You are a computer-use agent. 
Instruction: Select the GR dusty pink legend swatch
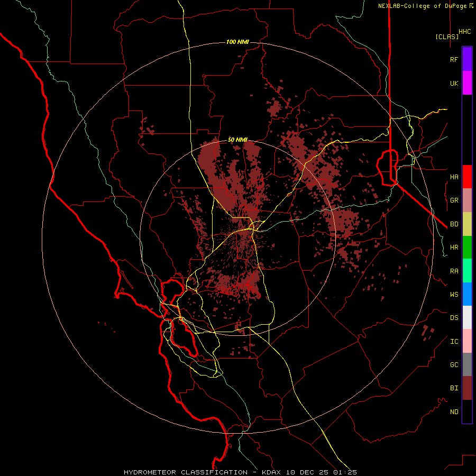coord(467,200)
